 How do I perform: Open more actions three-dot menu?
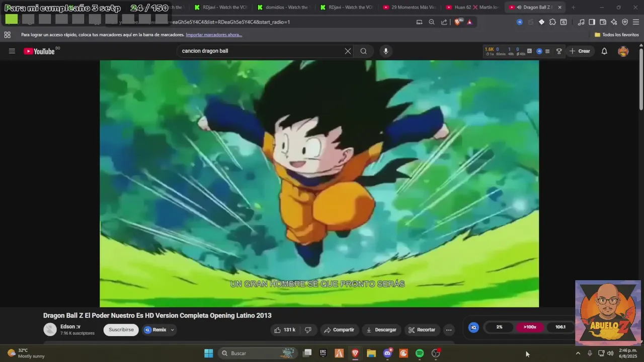(x=449, y=330)
